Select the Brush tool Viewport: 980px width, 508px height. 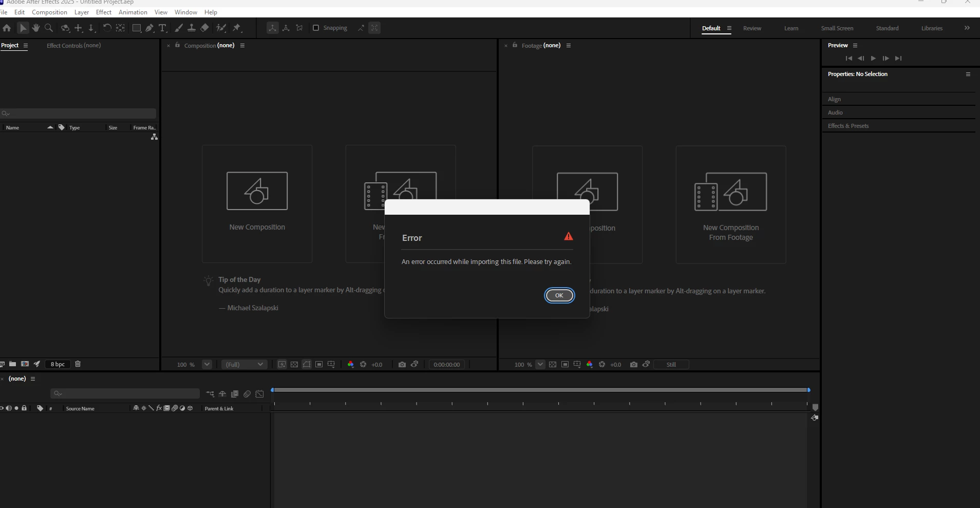[x=178, y=28]
